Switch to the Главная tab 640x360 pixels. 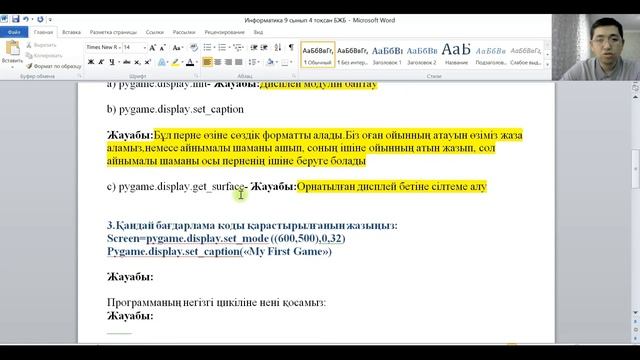(x=43, y=32)
